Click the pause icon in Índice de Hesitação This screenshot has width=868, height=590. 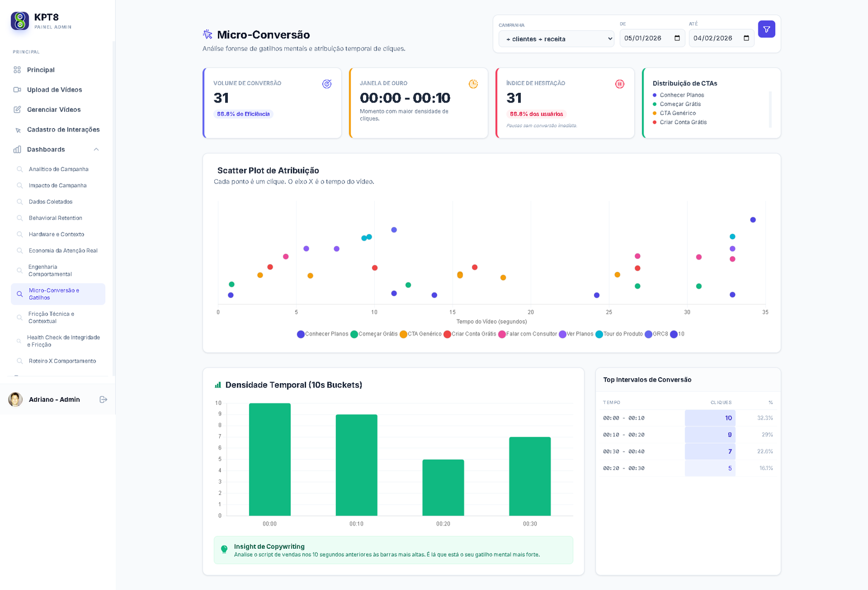coord(620,84)
